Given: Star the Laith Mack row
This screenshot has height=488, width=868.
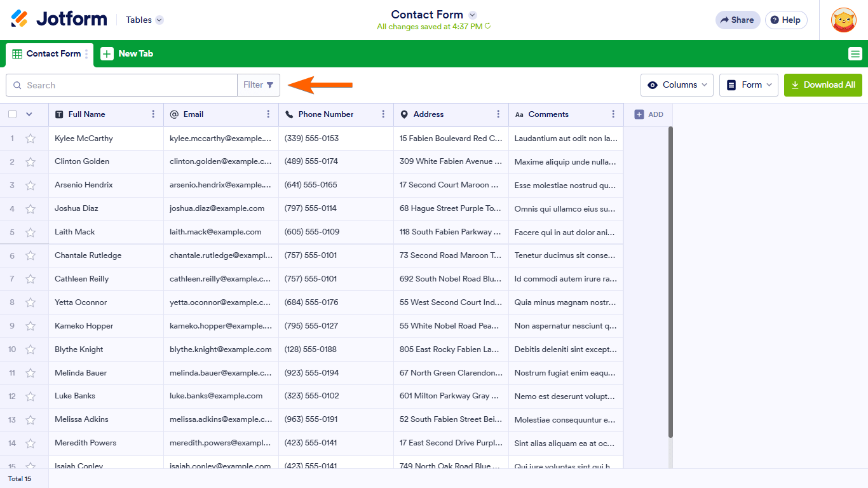Looking at the screenshot, I should pos(31,233).
